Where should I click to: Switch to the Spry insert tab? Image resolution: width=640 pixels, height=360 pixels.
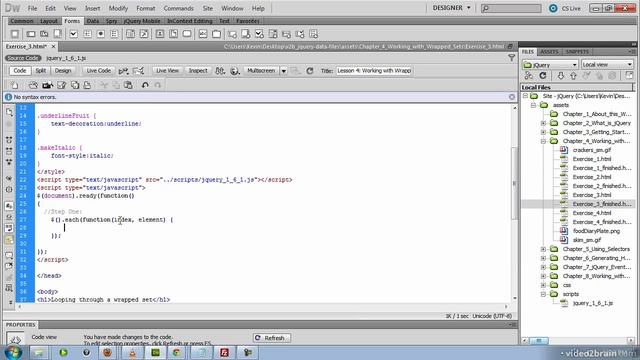click(x=111, y=21)
